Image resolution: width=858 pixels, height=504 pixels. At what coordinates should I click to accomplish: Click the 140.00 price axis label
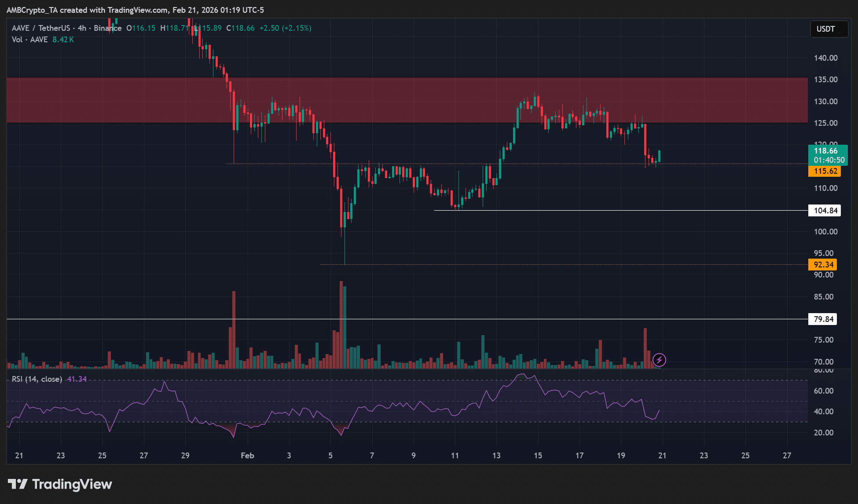825,58
